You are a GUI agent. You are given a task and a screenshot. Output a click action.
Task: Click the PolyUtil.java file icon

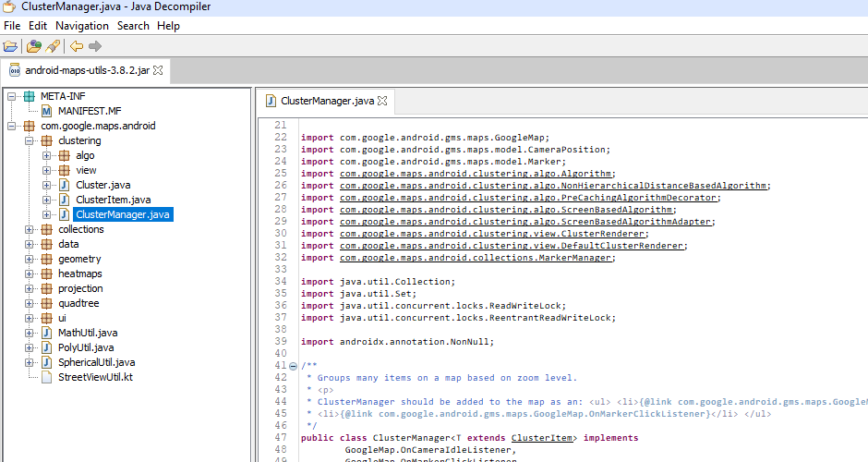pyautogui.click(x=47, y=347)
